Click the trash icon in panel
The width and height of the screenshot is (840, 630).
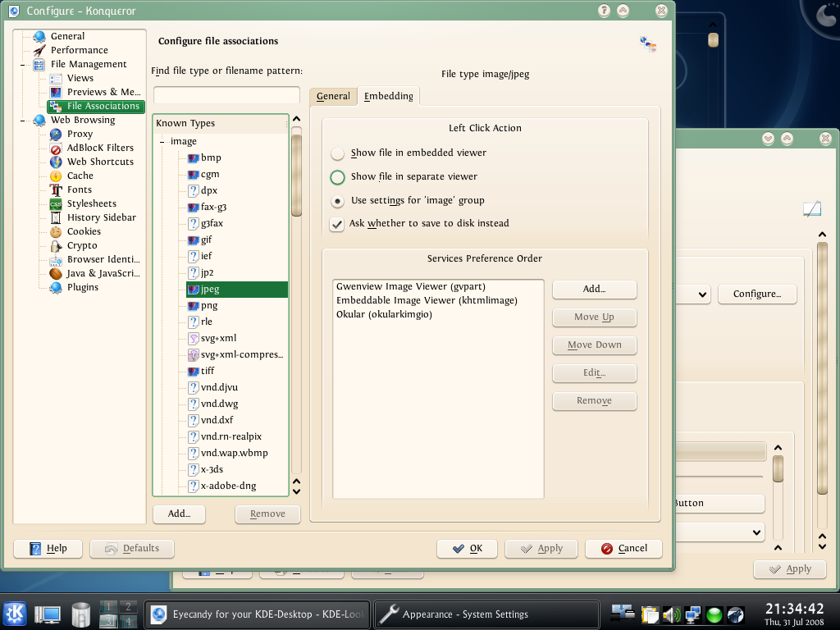pos(80,614)
